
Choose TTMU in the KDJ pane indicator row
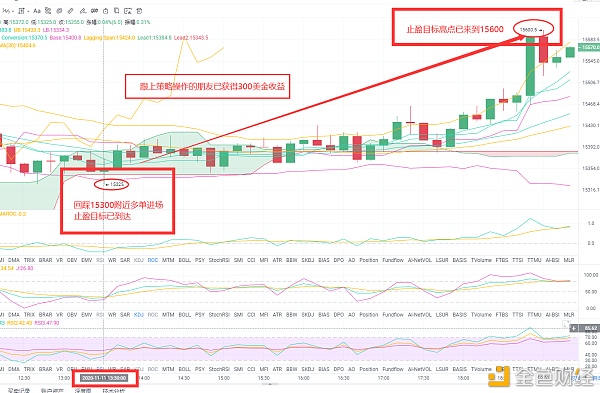tap(534, 315)
